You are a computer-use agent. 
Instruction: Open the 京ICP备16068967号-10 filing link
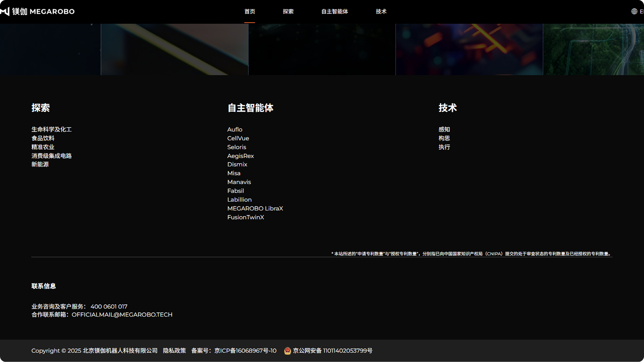pyautogui.click(x=245, y=351)
